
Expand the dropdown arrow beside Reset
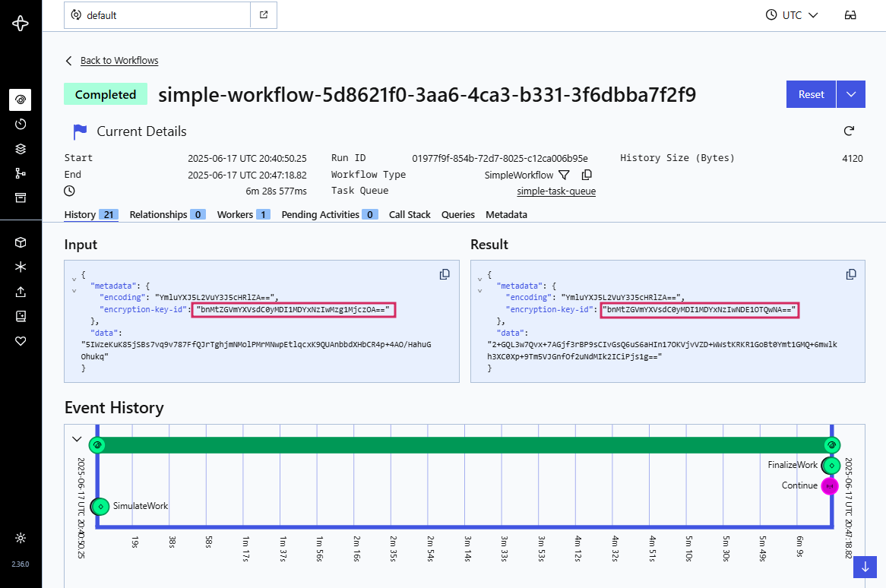click(x=850, y=95)
